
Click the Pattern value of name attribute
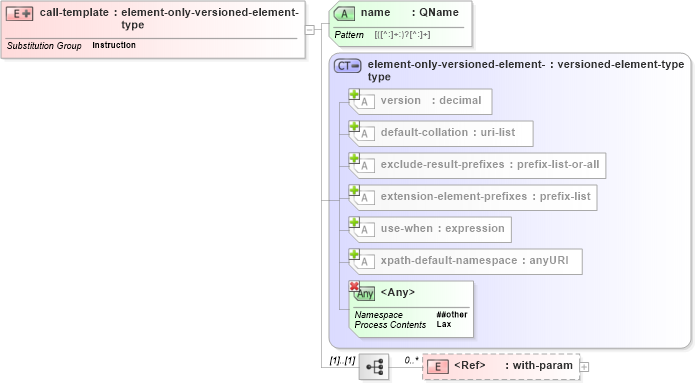click(402, 35)
